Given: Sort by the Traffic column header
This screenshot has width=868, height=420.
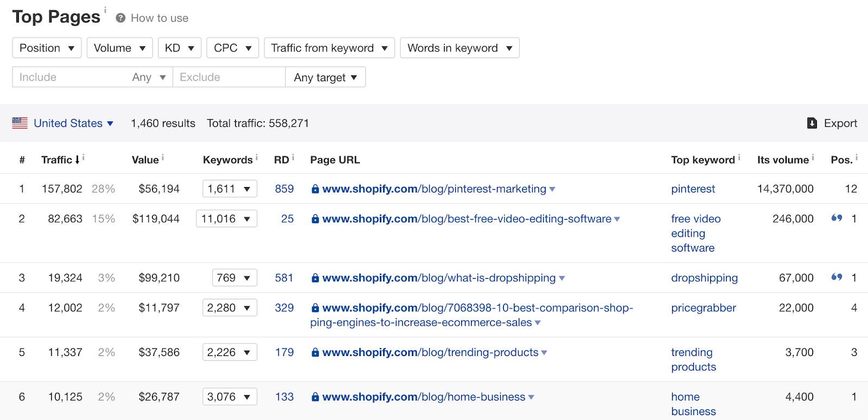Looking at the screenshot, I should pos(57,159).
